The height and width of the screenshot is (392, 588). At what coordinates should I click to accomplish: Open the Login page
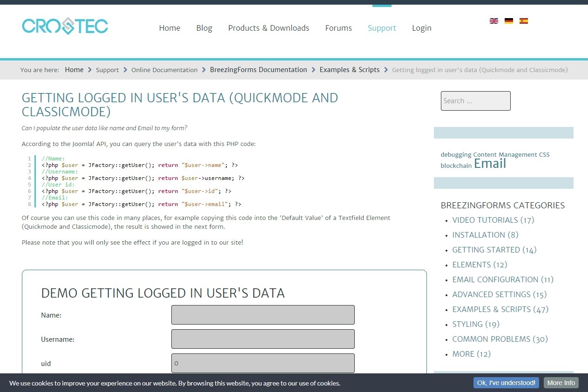[422, 28]
